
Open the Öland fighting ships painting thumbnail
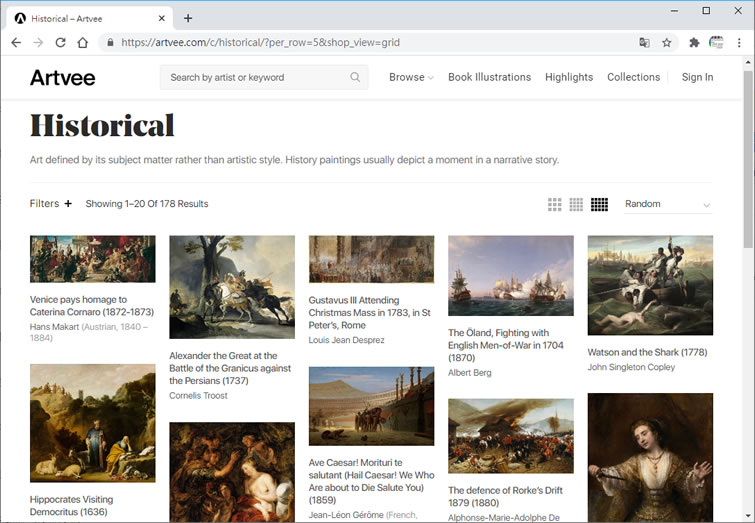tap(511, 275)
